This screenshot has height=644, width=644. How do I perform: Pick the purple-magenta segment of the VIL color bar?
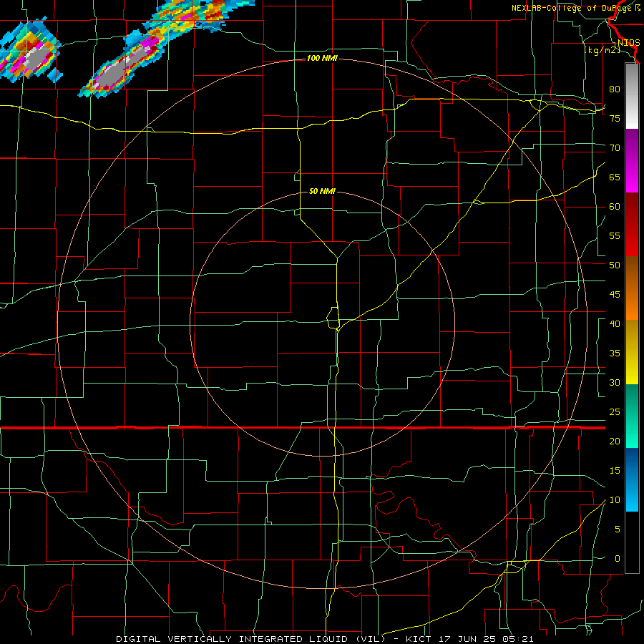[632, 160]
